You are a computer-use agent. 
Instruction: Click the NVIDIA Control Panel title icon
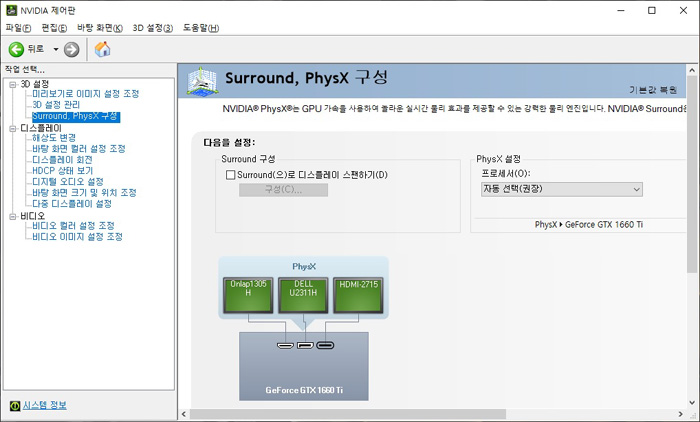click(11, 10)
